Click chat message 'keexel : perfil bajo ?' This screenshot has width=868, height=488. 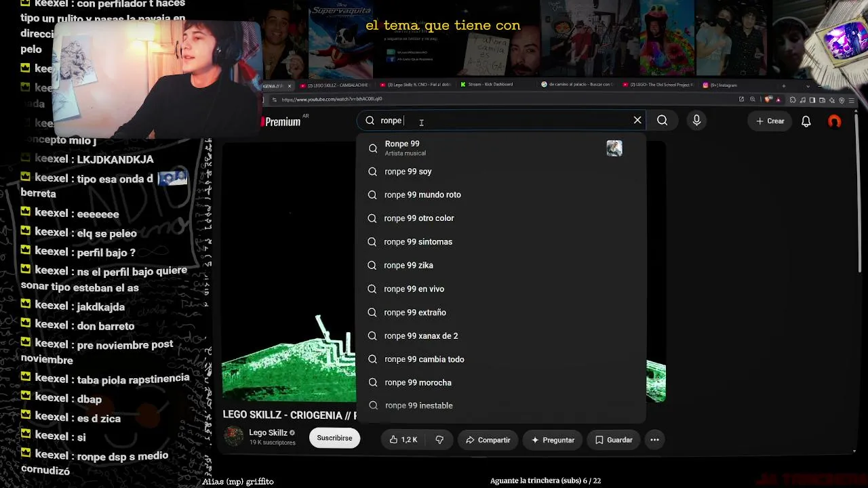point(78,252)
